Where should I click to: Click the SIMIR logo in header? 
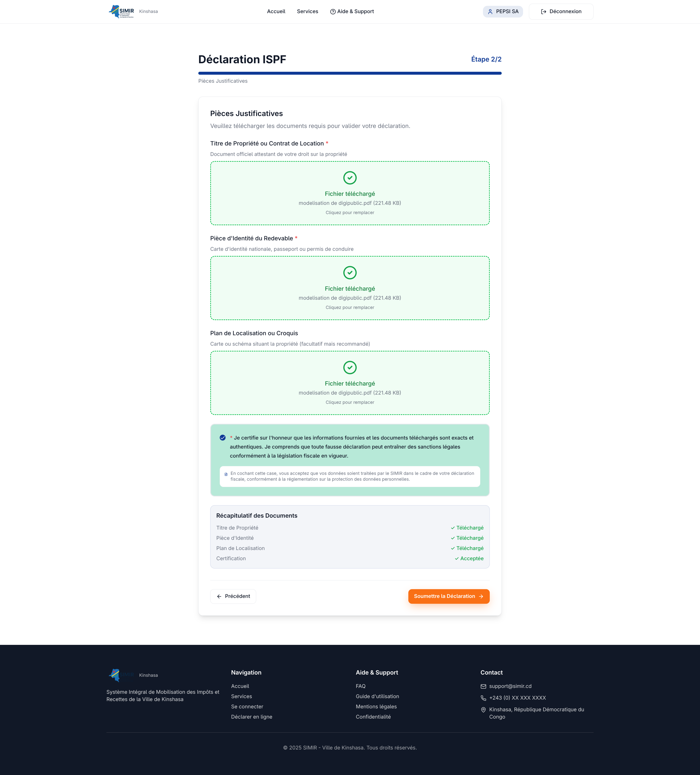point(121,11)
